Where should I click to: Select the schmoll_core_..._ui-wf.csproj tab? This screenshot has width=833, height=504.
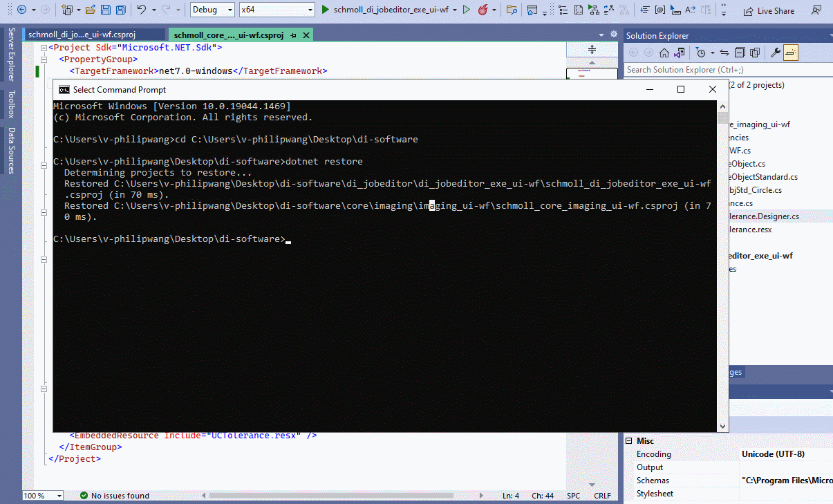coord(229,35)
